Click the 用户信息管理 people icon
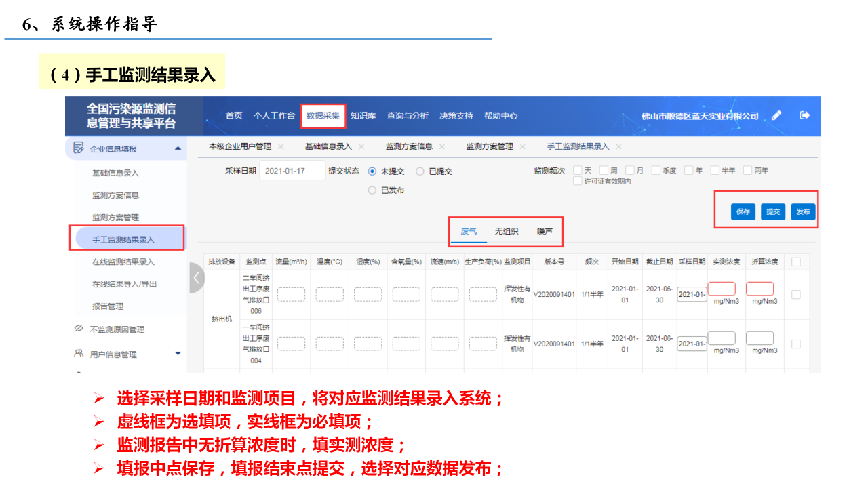The image size is (868, 488). (x=78, y=353)
